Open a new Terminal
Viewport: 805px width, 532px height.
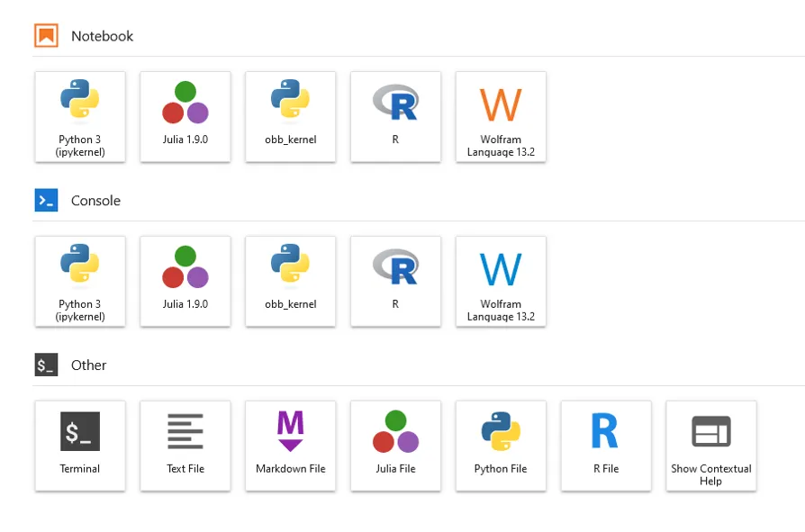80,446
